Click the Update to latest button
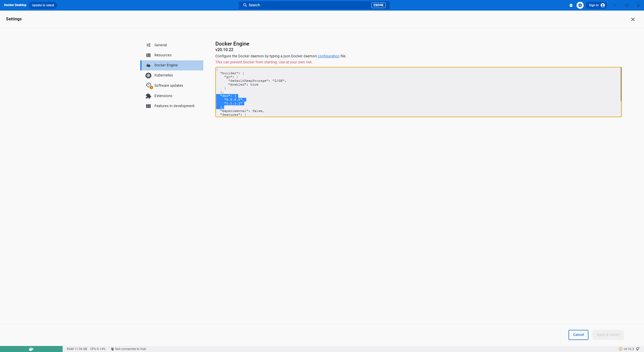 [43, 5]
